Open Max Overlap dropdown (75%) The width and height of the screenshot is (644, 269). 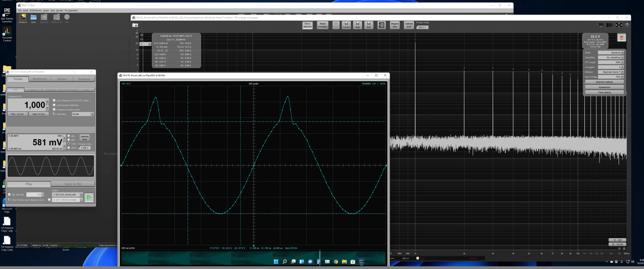(x=611, y=77)
